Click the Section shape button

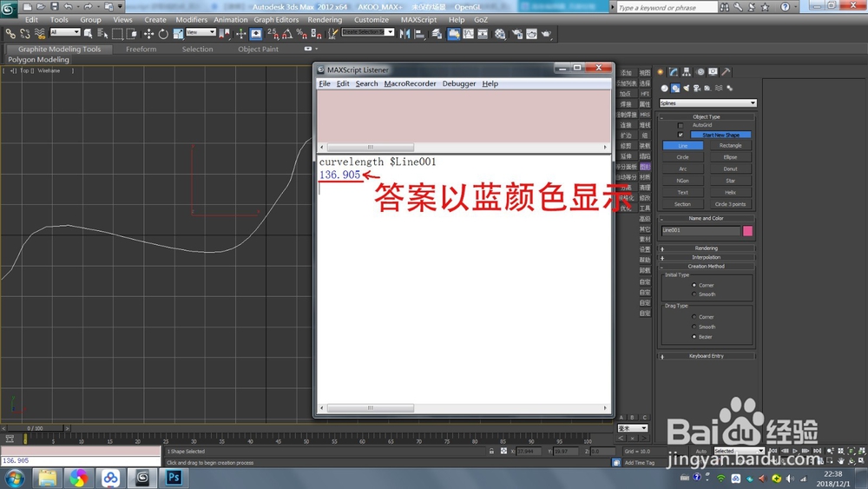point(682,204)
